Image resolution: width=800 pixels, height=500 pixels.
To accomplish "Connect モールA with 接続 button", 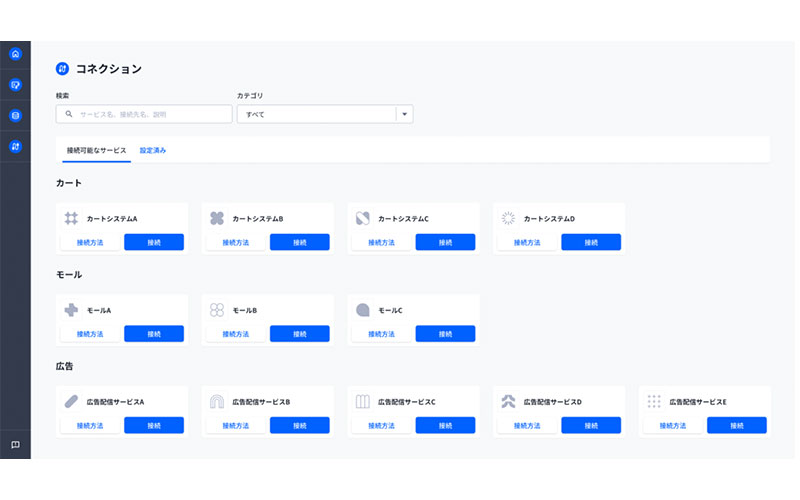I will point(154,334).
